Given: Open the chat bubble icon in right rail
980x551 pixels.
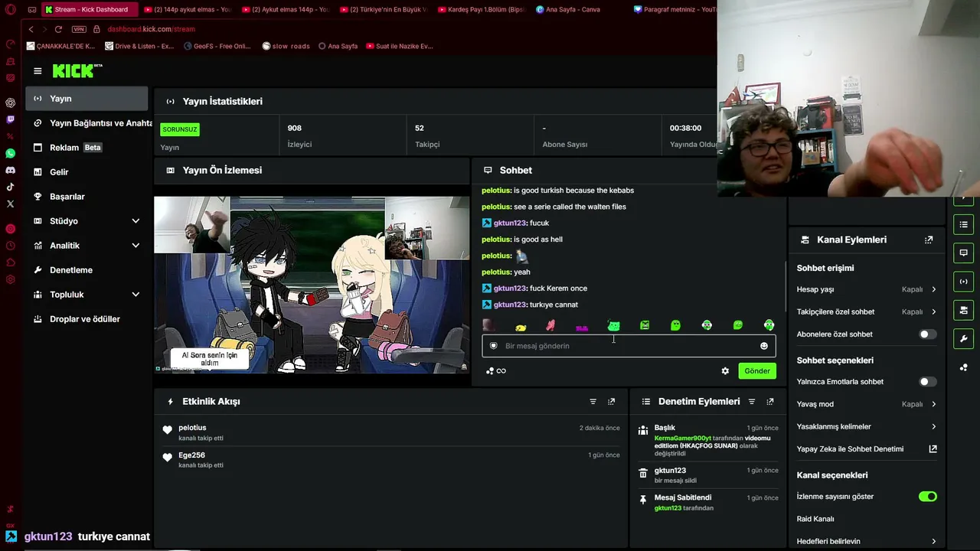Looking at the screenshot, I should 964,253.
